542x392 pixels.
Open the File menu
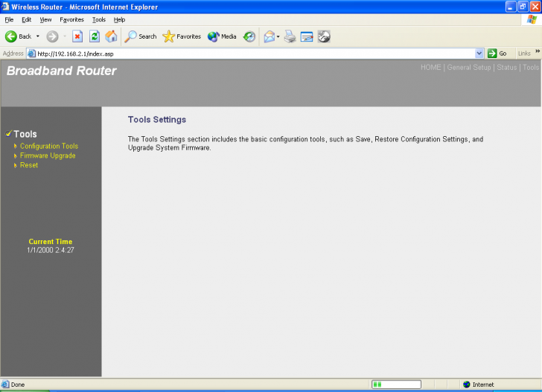9,19
